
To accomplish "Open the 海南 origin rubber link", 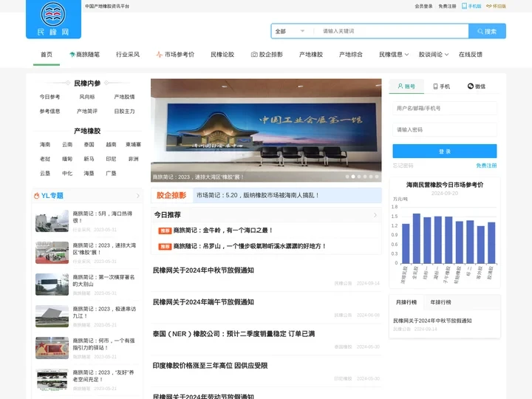I will coord(45,145).
